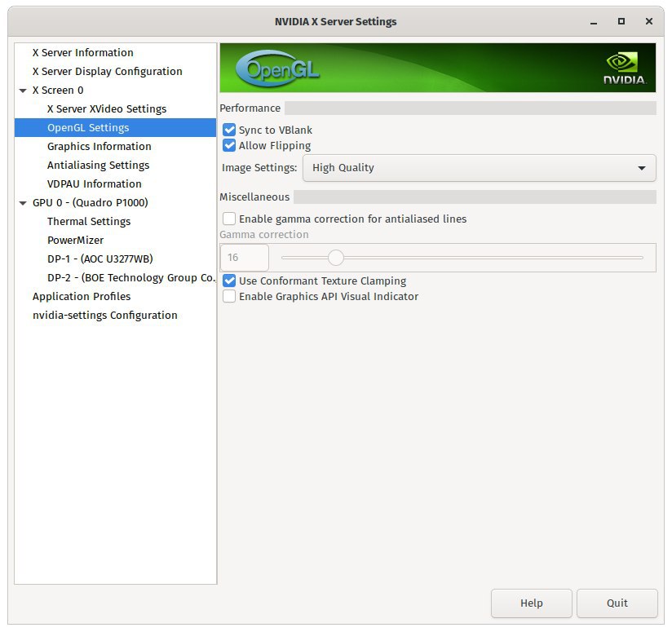
Task: Uncheck the Allow Flipping checkbox
Action: point(229,145)
